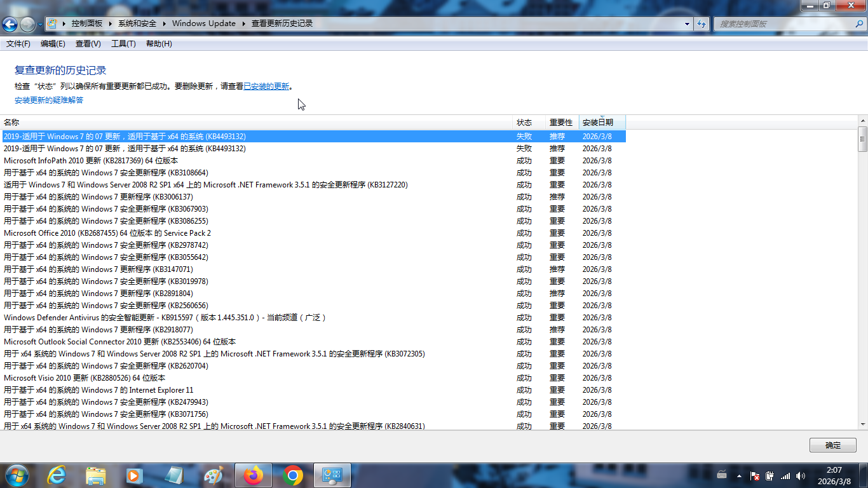This screenshot has width=868, height=488.
Task: Open the 文件(F) menu
Action: [x=18, y=44]
